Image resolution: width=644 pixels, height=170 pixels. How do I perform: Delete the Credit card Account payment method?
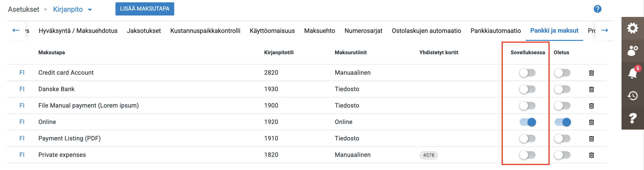591,73
